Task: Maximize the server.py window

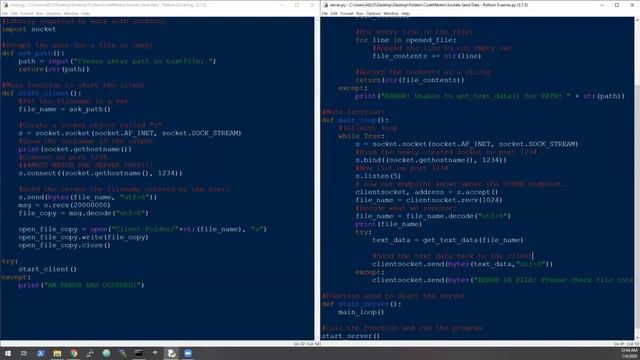Action: [x=617, y=5]
